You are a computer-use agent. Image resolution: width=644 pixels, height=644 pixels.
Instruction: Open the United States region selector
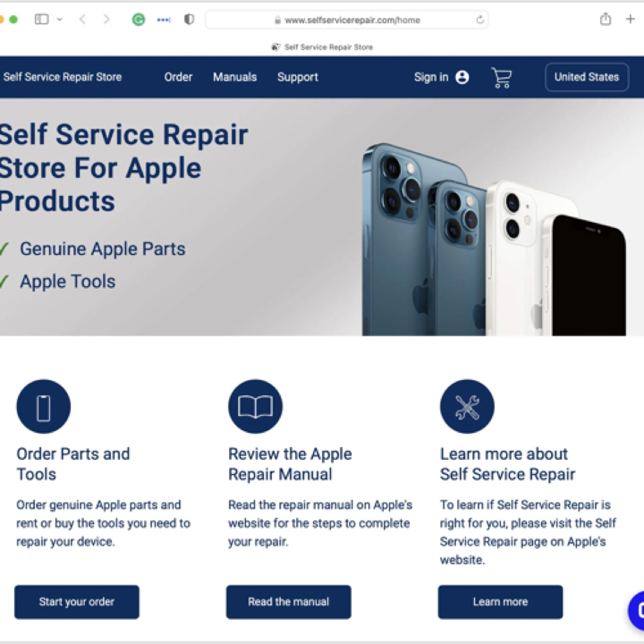pos(587,77)
